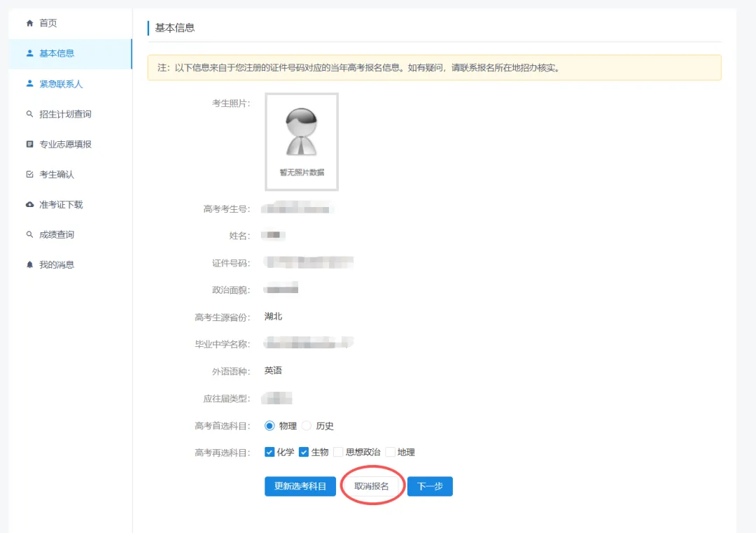Uncheck the 化学 subject checkbox

pos(269,452)
